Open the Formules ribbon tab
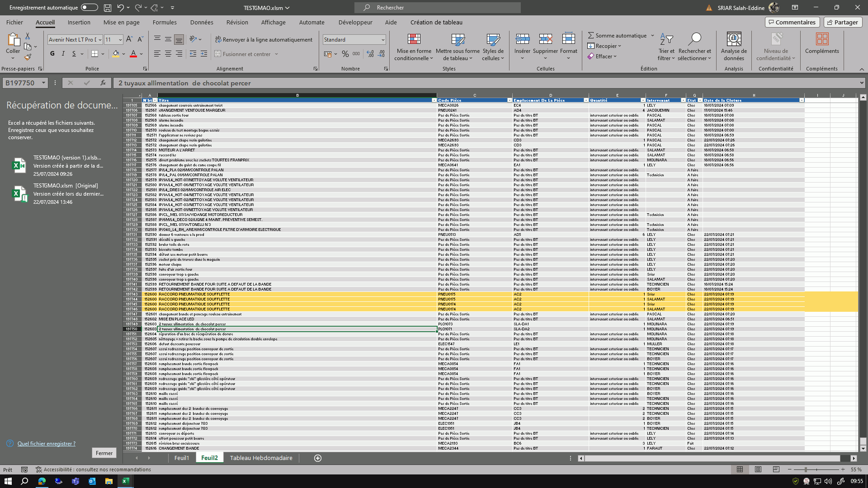 point(165,22)
